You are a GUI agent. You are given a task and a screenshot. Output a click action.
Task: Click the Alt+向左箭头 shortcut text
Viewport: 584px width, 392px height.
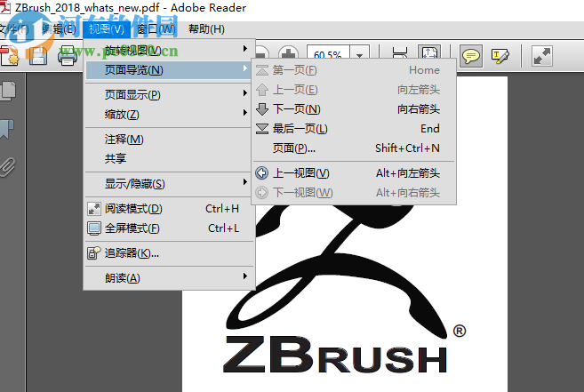408,173
